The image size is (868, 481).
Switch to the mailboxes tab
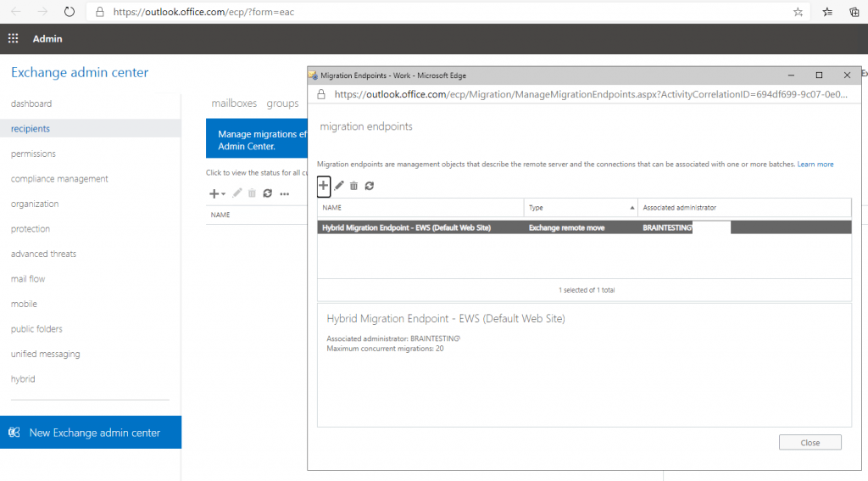[x=234, y=103]
